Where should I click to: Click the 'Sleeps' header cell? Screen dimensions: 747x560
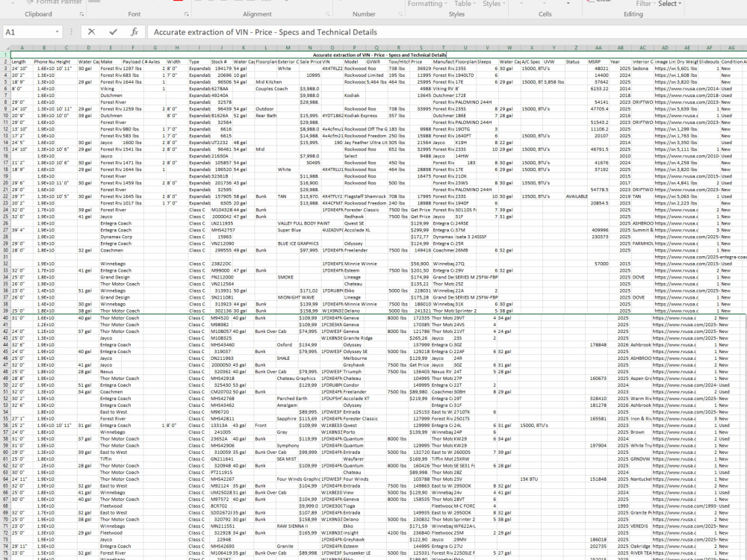click(487, 62)
